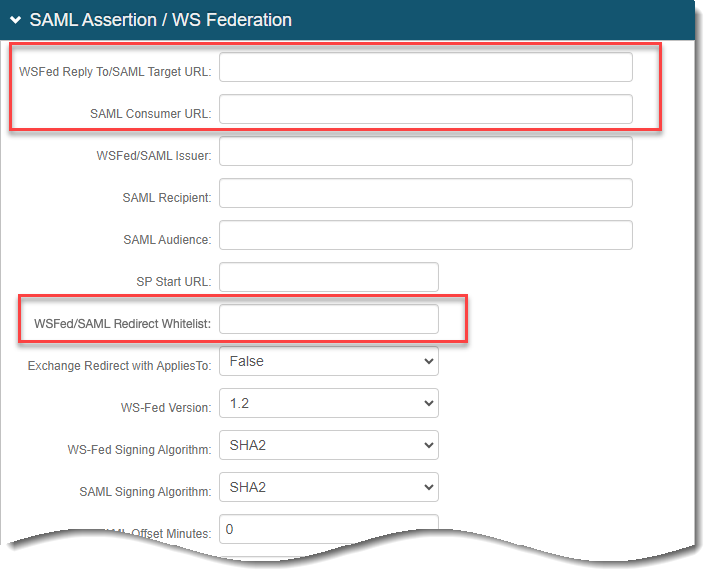Click the Exchange Redirect with AppliesTo label

tap(119, 366)
